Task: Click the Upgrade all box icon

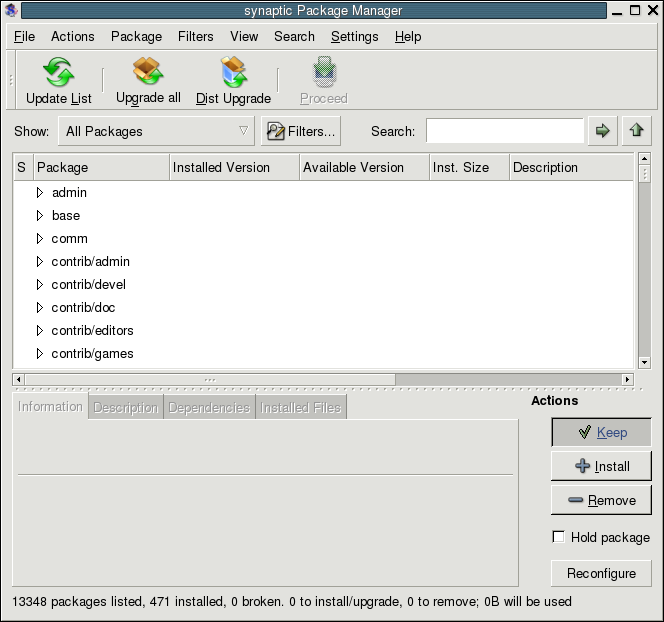Action: tap(148, 71)
